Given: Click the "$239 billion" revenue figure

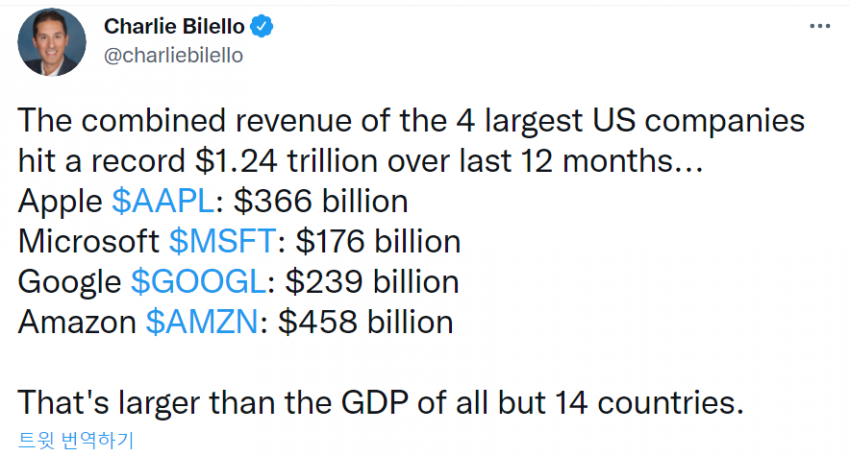Looking at the screenshot, I should click(x=372, y=281).
